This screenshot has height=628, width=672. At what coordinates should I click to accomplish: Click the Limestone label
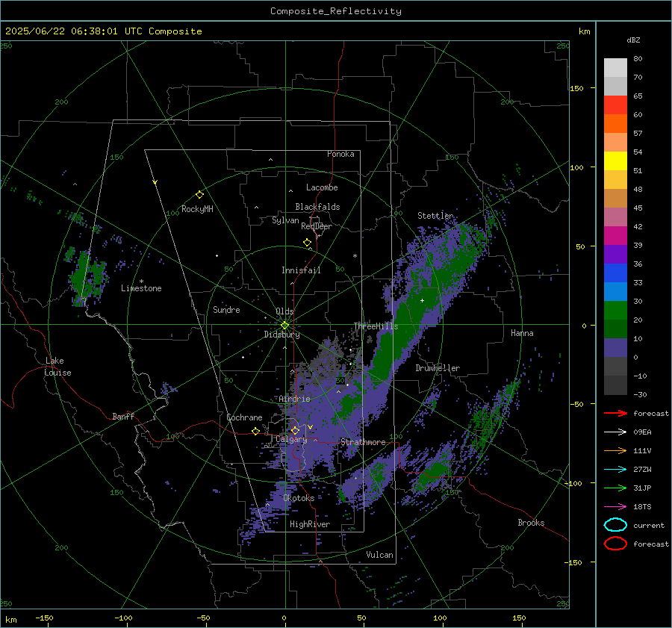coord(141,288)
